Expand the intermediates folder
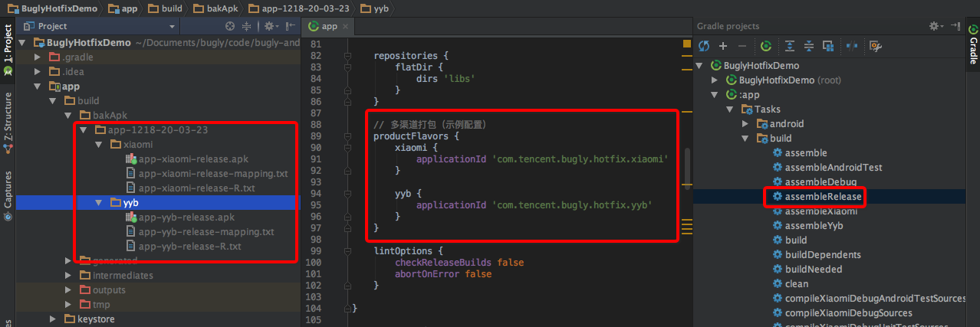 (68, 276)
